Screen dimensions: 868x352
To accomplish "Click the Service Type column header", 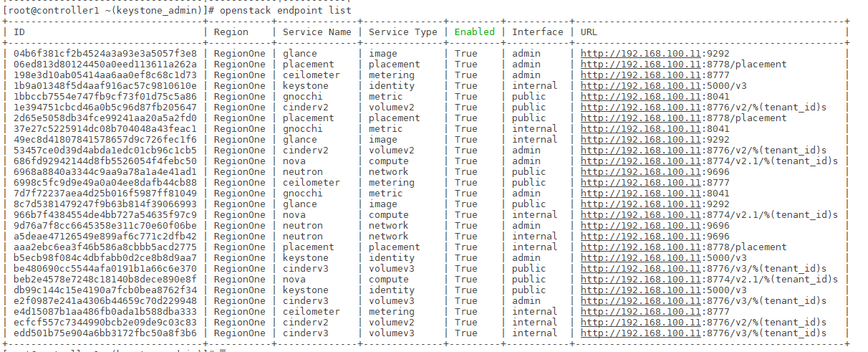I will [401, 32].
